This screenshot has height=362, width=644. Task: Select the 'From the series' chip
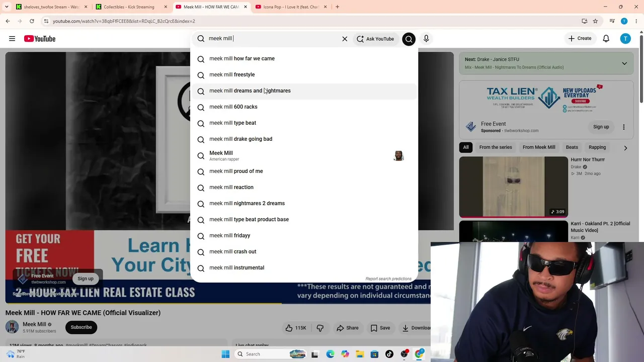point(496,147)
